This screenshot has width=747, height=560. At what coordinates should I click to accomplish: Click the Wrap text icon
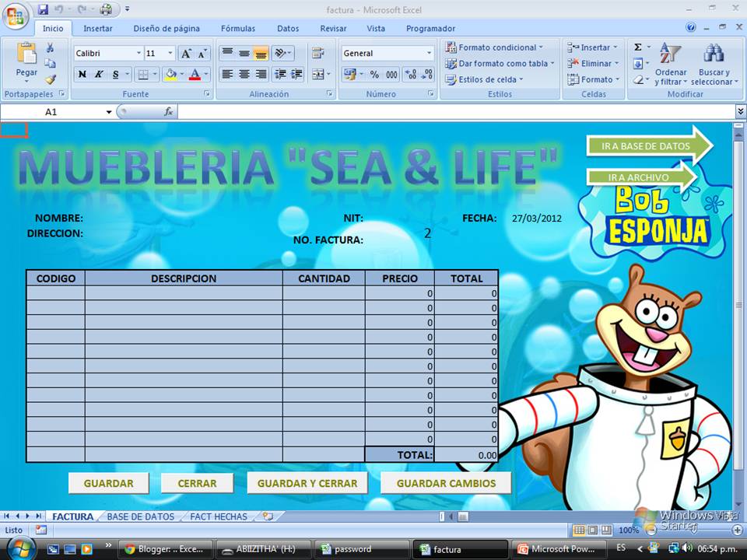pos(317,53)
